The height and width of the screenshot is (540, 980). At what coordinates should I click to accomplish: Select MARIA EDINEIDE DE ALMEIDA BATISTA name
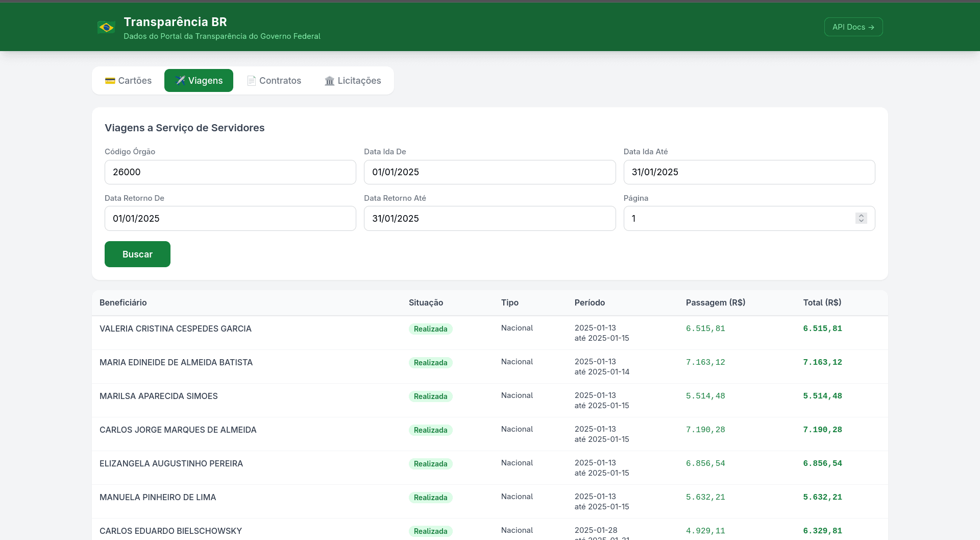point(176,363)
